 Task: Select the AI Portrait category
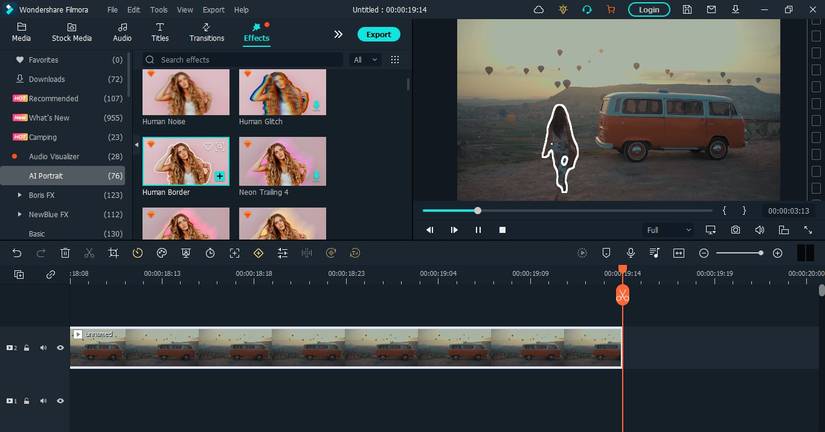[x=63, y=176]
